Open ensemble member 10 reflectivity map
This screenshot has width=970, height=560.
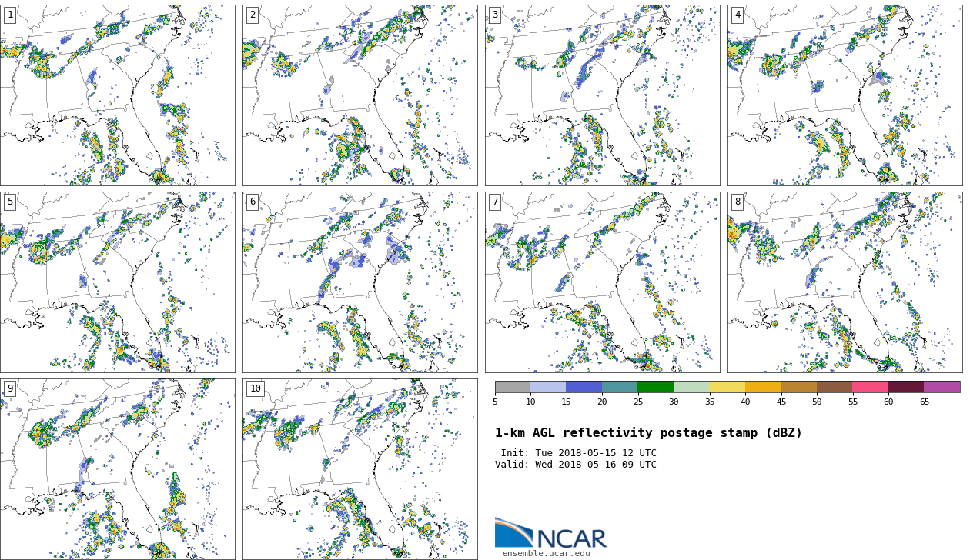[360, 468]
